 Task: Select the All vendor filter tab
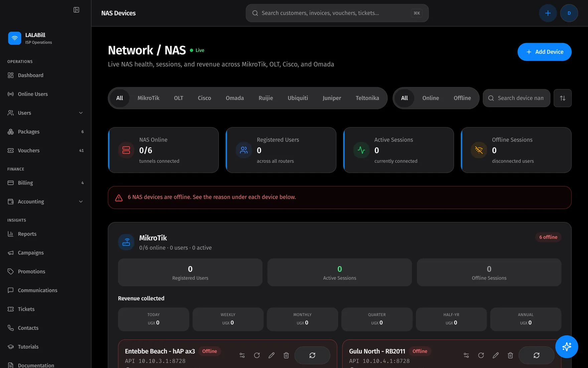[x=120, y=98]
